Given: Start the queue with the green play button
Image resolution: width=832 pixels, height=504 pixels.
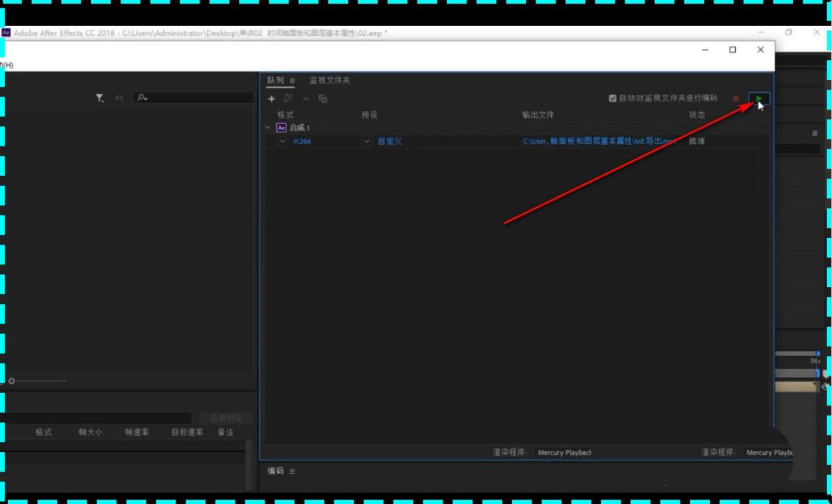Looking at the screenshot, I should [759, 99].
